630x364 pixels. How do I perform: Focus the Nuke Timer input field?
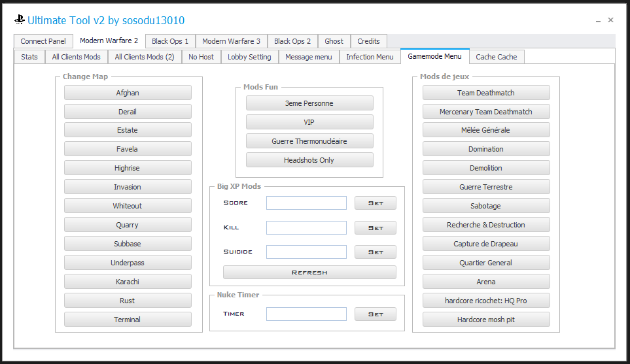click(307, 314)
